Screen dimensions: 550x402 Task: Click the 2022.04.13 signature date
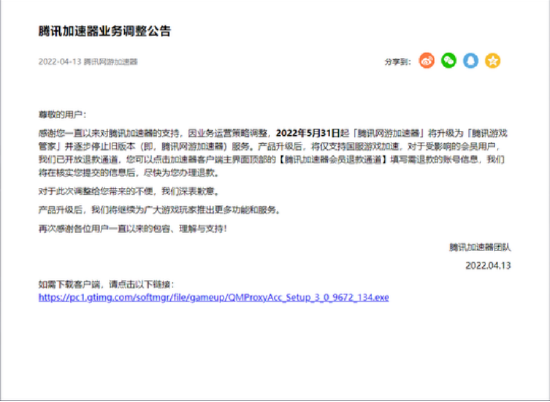(488, 266)
